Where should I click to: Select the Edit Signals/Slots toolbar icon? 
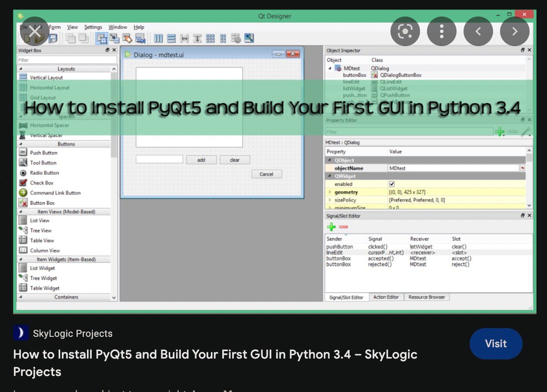[x=114, y=38]
